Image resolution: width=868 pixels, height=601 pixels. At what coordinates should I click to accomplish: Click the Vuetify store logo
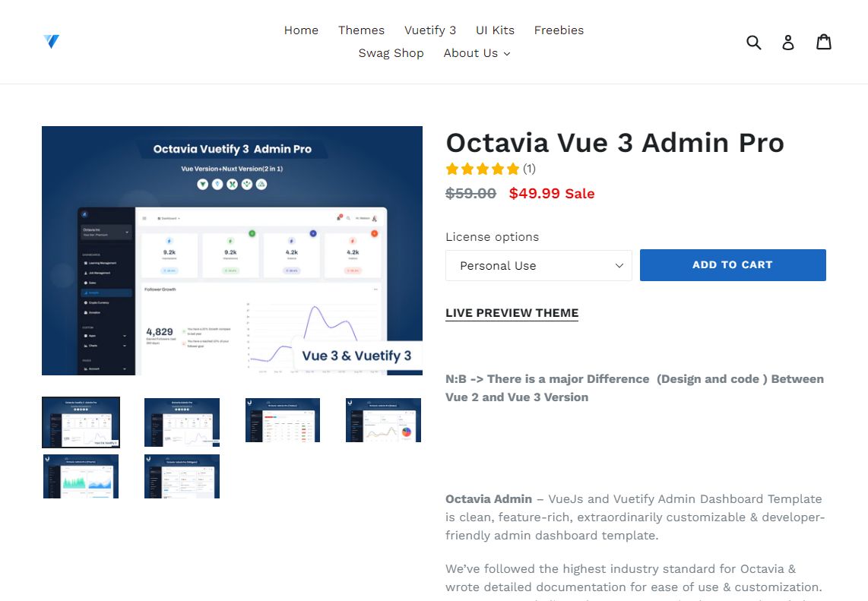[x=52, y=42]
